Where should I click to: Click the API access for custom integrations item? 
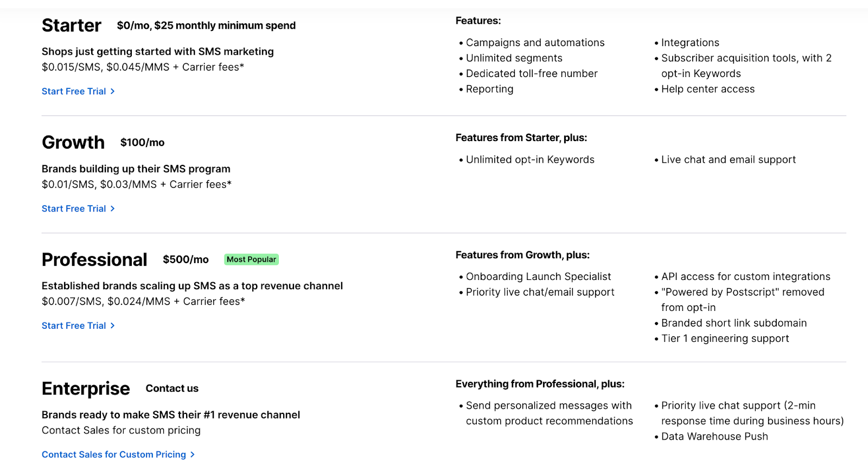pos(745,277)
